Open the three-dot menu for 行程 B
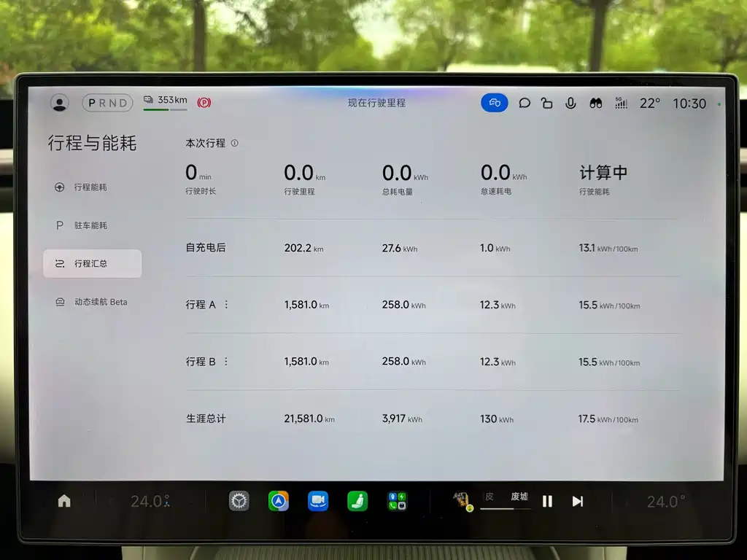This screenshot has height=560, width=747. point(226,362)
